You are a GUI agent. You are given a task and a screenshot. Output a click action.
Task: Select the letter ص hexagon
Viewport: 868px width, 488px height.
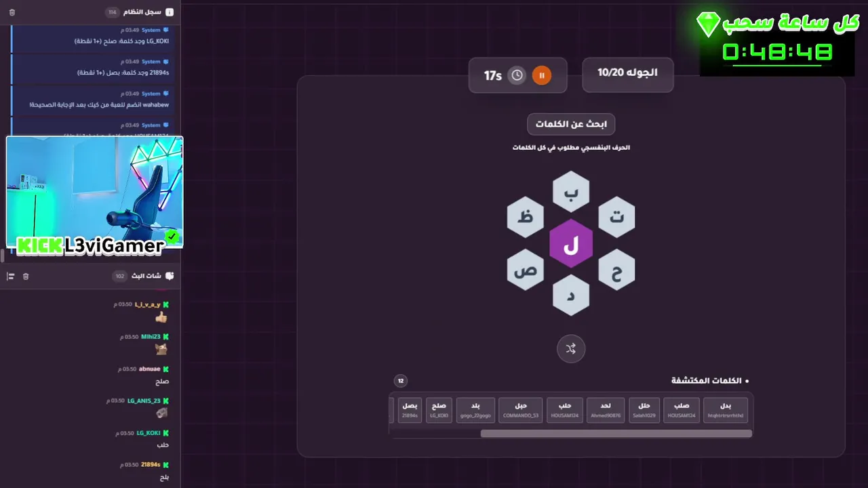click(526, 270)
